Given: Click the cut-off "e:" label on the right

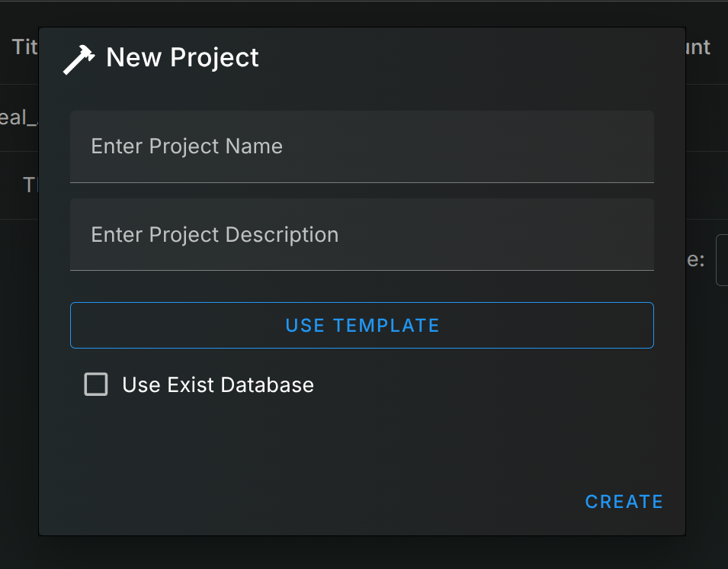Looking at the screenshot, I should (x=695, y=259).
